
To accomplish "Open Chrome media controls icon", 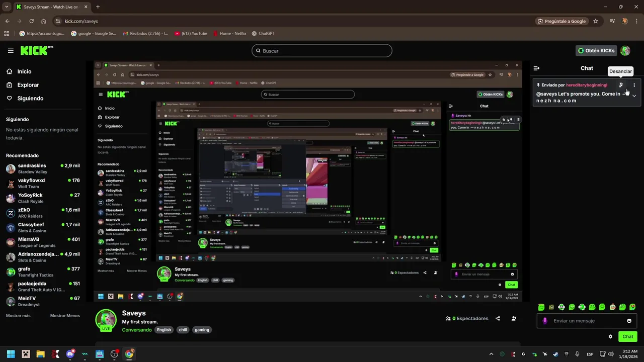I will pos(612,21).
